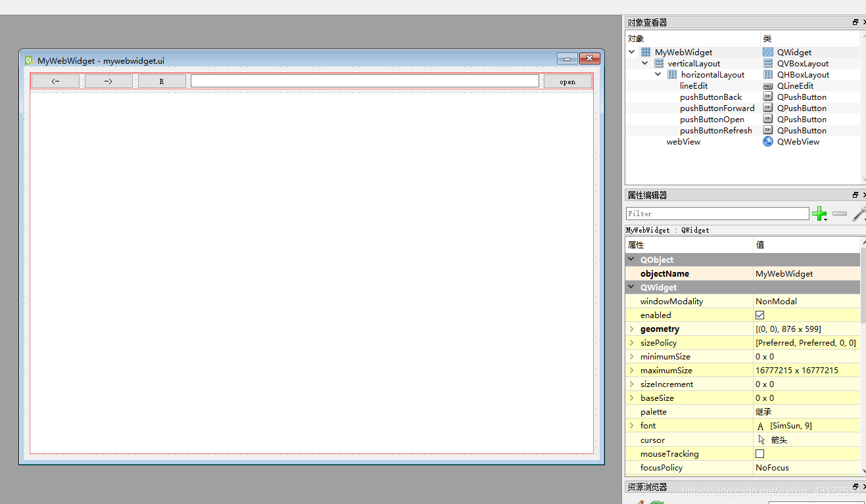
Task: Click the property Filter input field
Action: point(717,214)
